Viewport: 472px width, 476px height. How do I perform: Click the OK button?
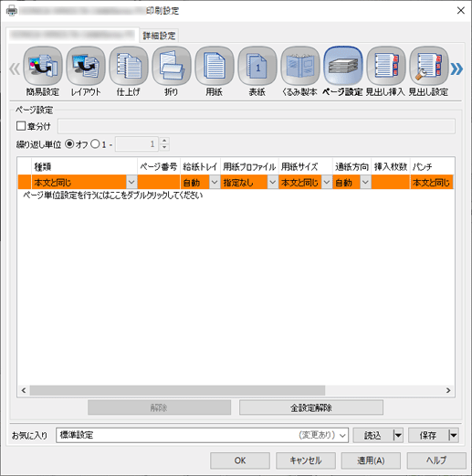coord(240,460)
